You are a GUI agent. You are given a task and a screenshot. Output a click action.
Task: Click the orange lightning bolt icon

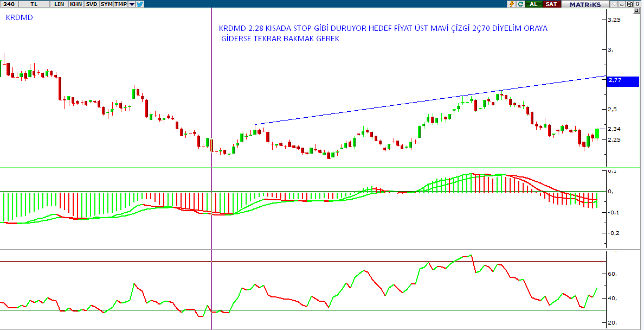click(512, 4)
